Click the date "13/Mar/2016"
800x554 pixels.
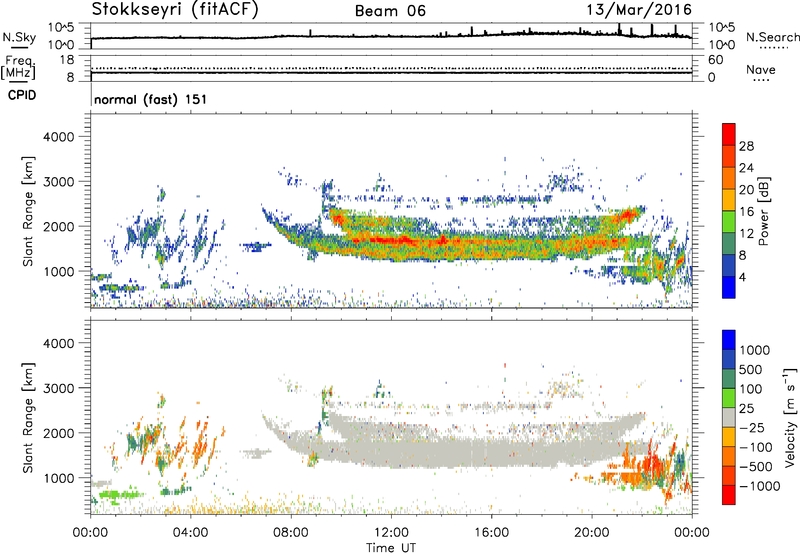[639, 9]
